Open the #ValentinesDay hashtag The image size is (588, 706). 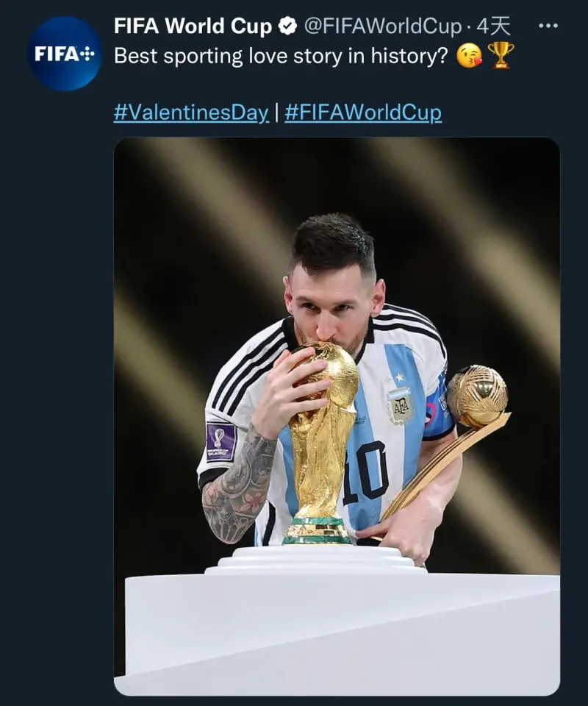click(x=190, y=113)
